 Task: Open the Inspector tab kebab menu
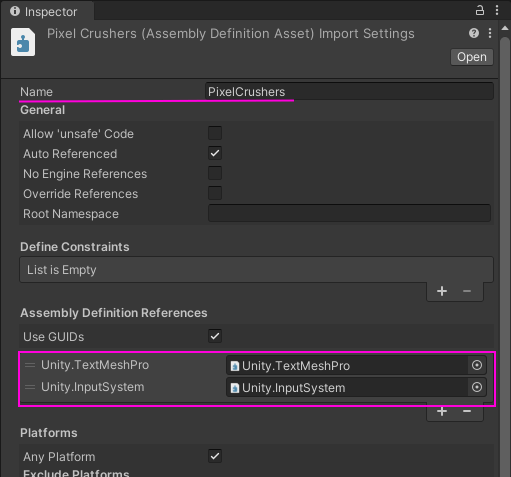click(497, 10)
